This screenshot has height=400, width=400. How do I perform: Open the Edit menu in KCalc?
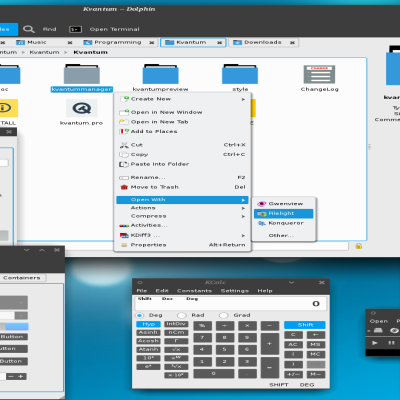162,291
